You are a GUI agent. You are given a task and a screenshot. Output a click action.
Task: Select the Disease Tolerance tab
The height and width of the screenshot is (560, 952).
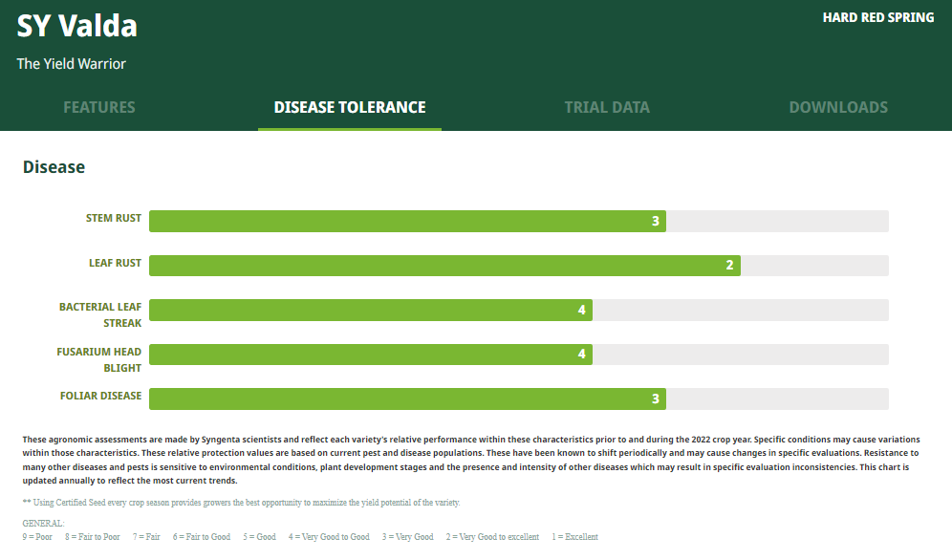[350, 107]
